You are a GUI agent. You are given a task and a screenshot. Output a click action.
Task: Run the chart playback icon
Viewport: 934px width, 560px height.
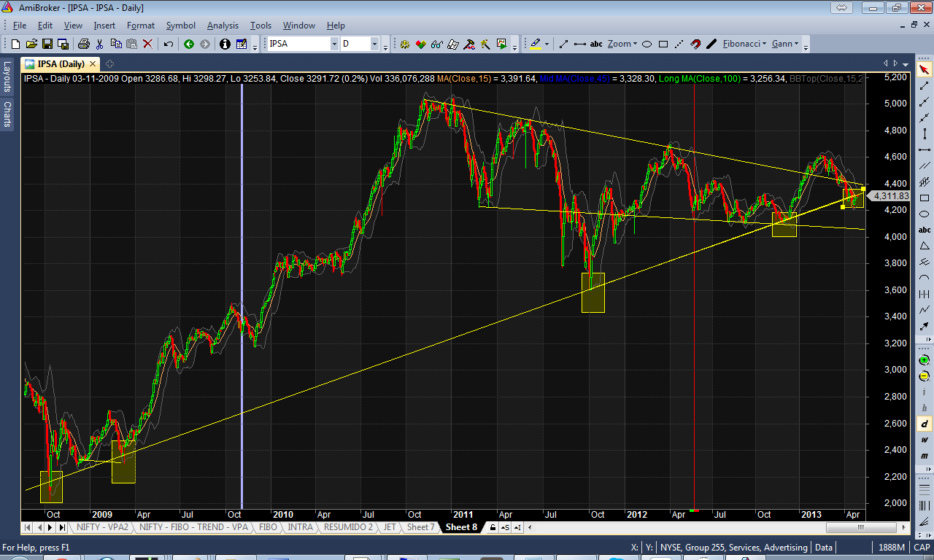501,44
